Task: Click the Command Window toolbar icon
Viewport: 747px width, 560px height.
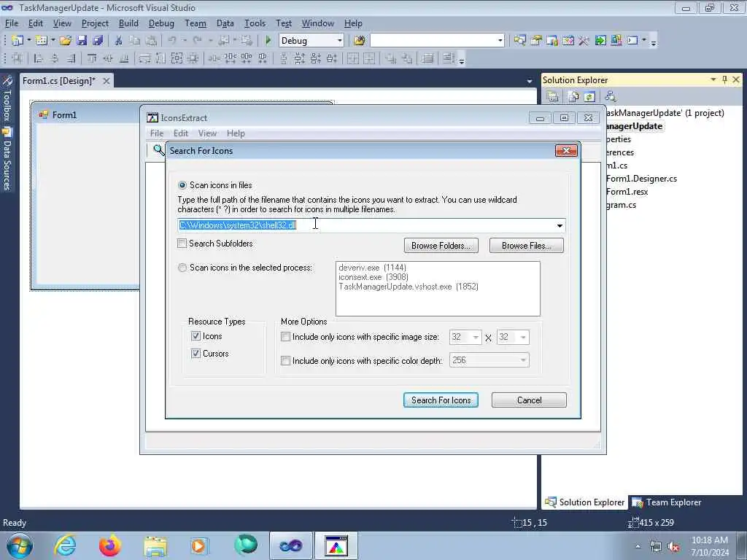Action: pos(632,41)
